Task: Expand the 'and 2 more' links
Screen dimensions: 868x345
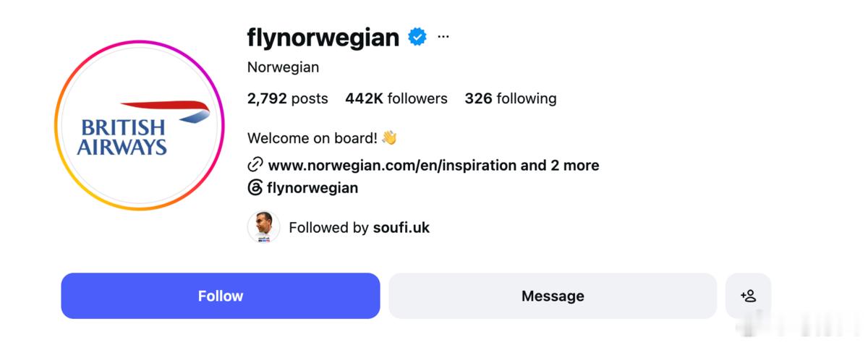Action: pyautogui.click(x=560, y=165)
